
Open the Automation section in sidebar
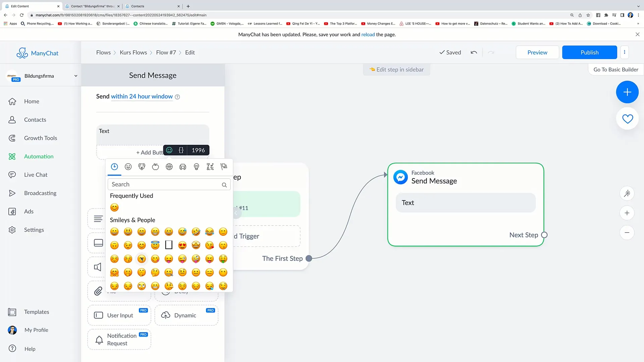[39, 156]
